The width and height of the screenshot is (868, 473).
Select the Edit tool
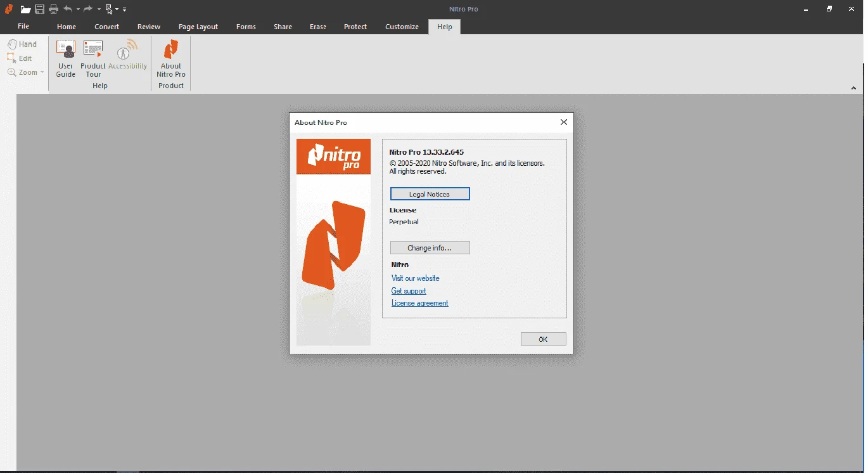(20, 58)
